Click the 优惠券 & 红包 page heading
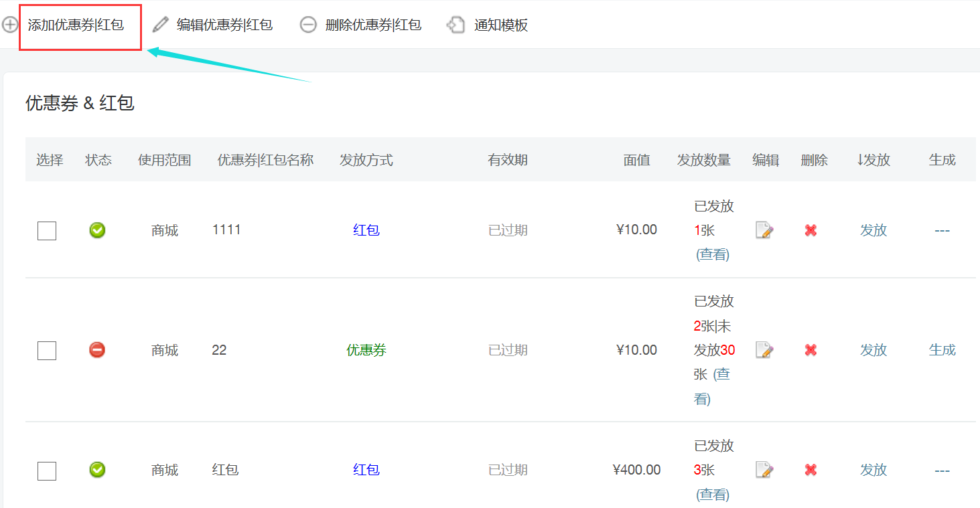 pyautogui.click(x=80, y=103)
